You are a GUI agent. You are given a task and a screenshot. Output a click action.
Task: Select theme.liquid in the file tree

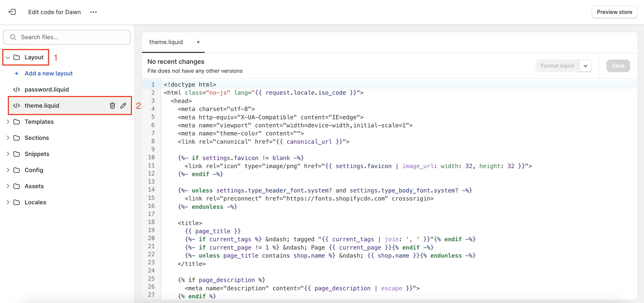point(42,106)
